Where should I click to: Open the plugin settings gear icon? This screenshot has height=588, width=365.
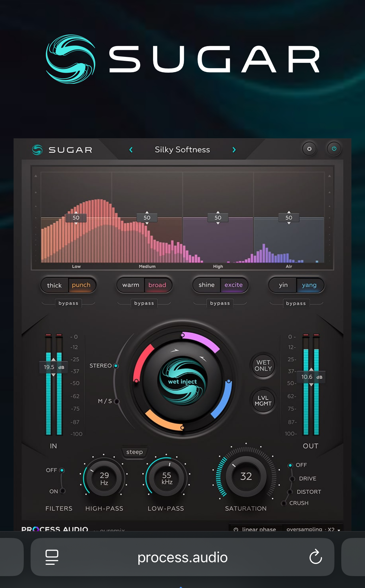(x=309, y=149)
